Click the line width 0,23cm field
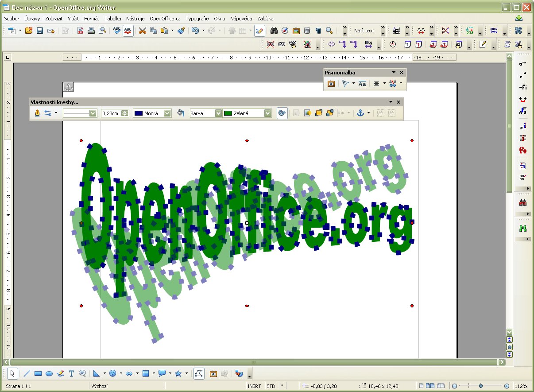This screenshot has width=534, height=392. [111, 113]
